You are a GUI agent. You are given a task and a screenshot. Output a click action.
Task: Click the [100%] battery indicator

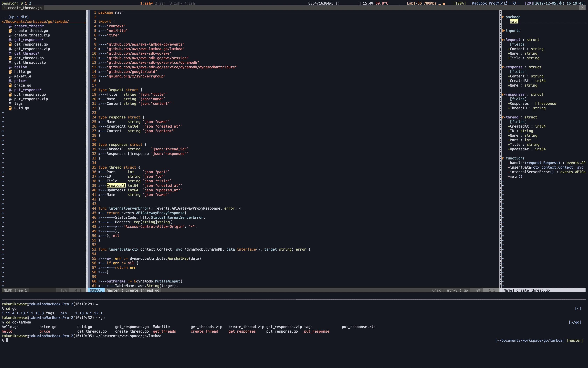coord(460,3)
